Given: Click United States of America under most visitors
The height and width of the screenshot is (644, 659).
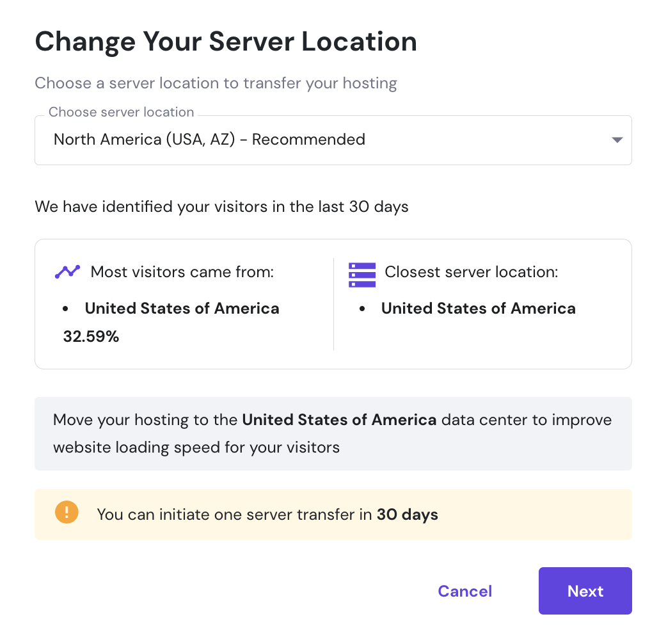Looking at the screenshot, I should click(x=182, y=309).
